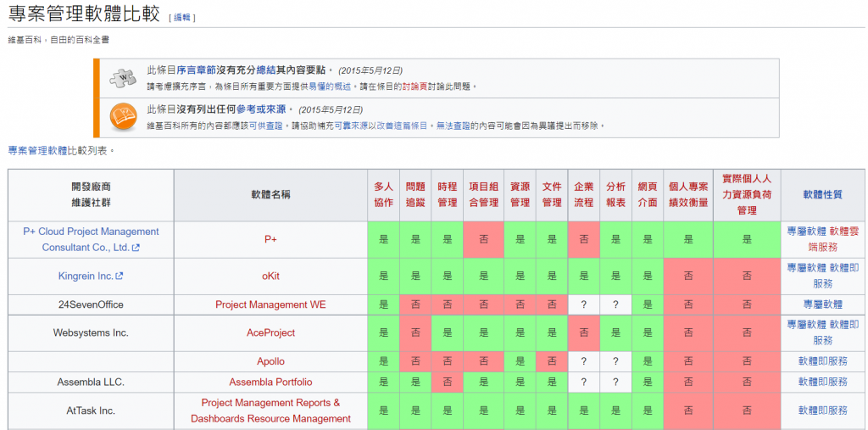Select the 24SevenOffice vendor cell
Screen dimensions: 868x430
point(91,304)
